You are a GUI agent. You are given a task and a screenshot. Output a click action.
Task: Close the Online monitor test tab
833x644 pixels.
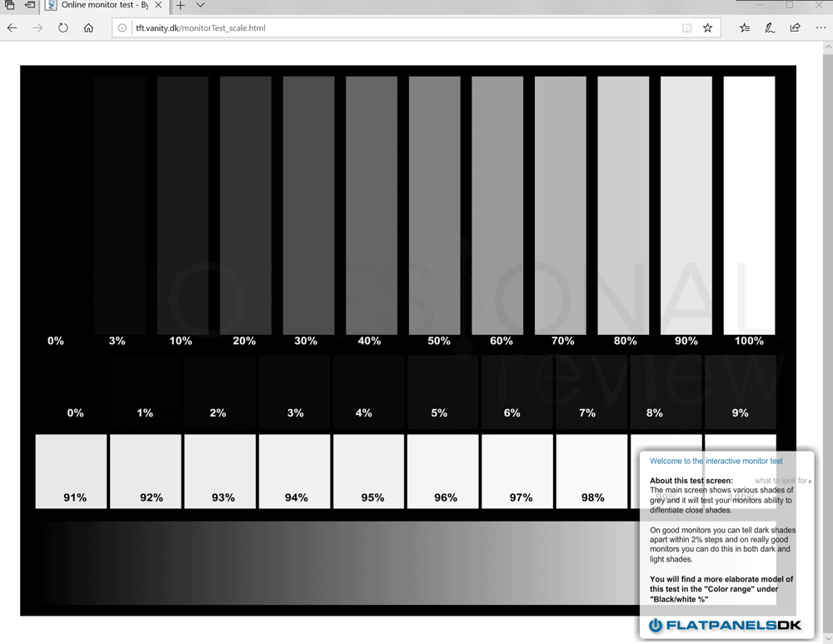point(158,5)
